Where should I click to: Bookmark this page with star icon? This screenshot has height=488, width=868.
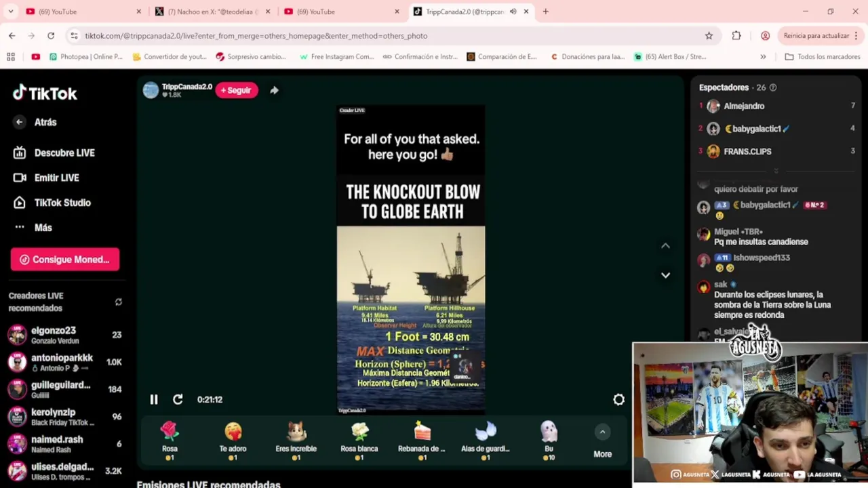click(709, 35)
